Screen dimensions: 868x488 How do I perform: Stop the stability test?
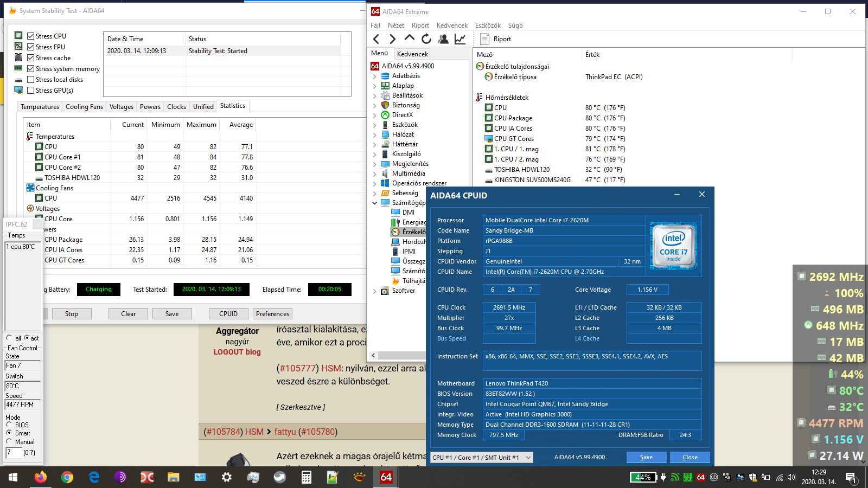tap(71, 314)
